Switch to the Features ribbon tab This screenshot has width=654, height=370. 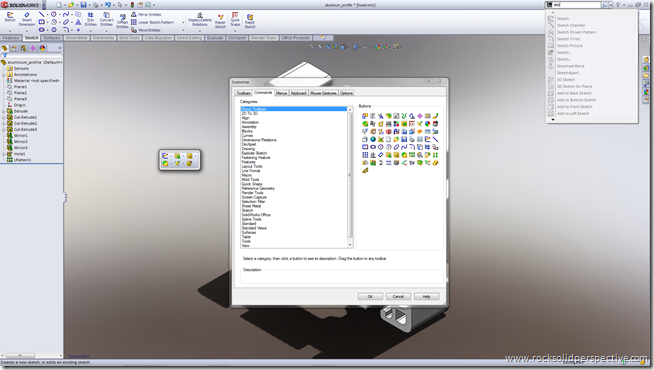click(x=11, y=38)
